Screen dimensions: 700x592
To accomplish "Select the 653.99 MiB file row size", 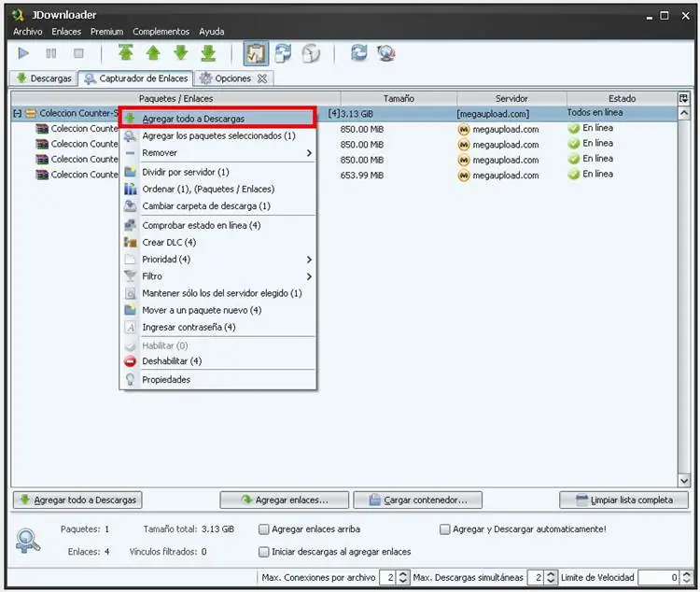I will point(362,176).
